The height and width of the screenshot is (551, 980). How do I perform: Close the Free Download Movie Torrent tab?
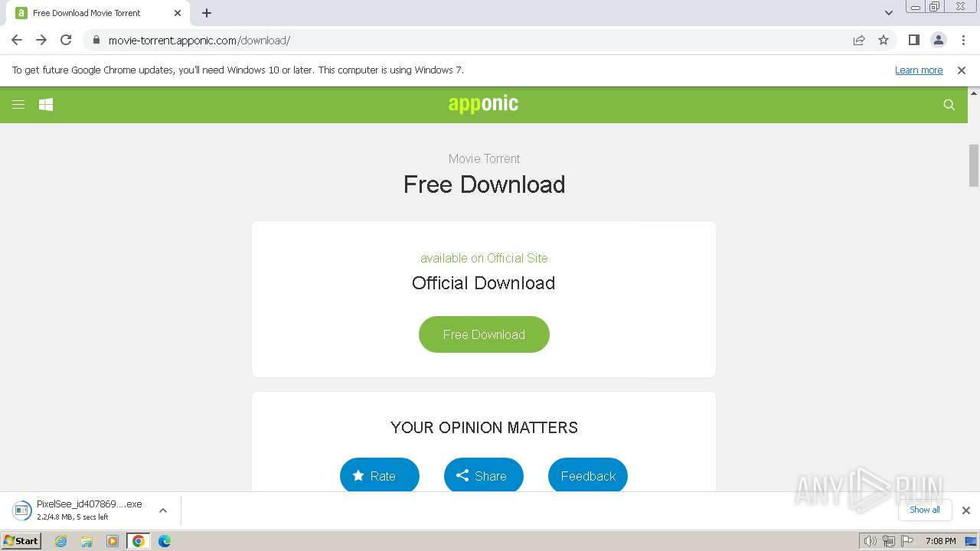(178, 13)
